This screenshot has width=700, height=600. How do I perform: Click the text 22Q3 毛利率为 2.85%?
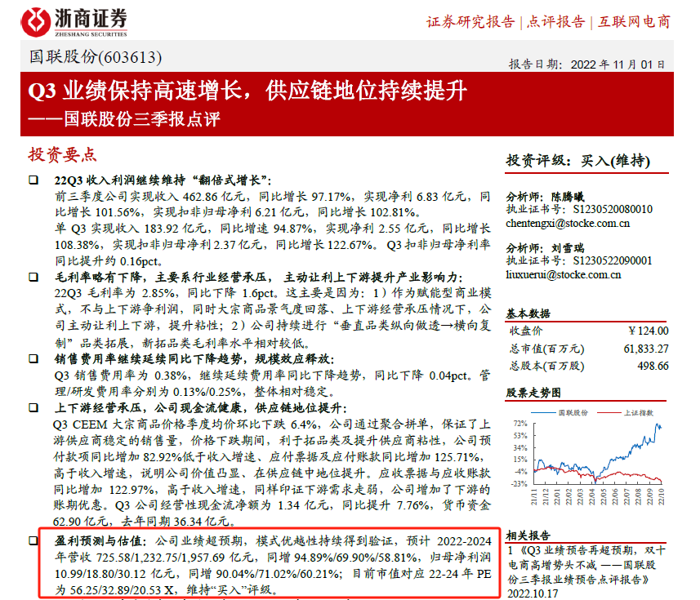click(x=115, y=293)
